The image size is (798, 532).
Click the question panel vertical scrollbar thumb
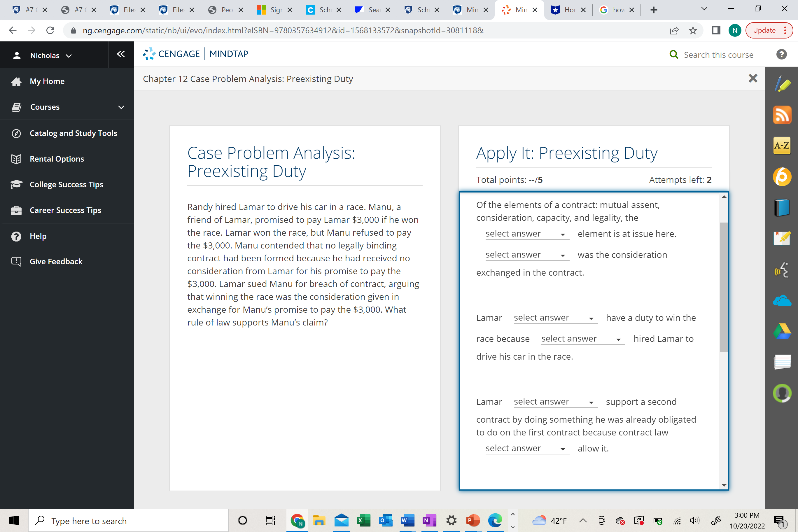coord(724,287)
